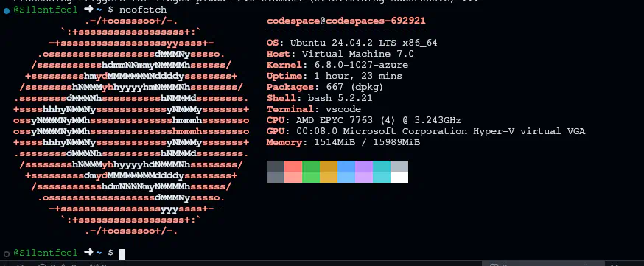This screenshot has width=644, height=266.
Task: Click the arrow symbol in the bottom prompt
Action: pos(88,253)
